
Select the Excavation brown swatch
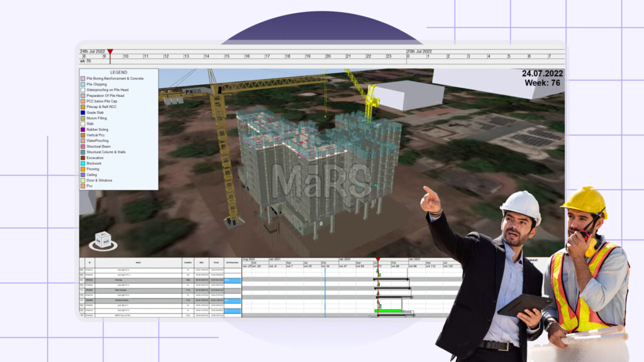pos(83,158)
